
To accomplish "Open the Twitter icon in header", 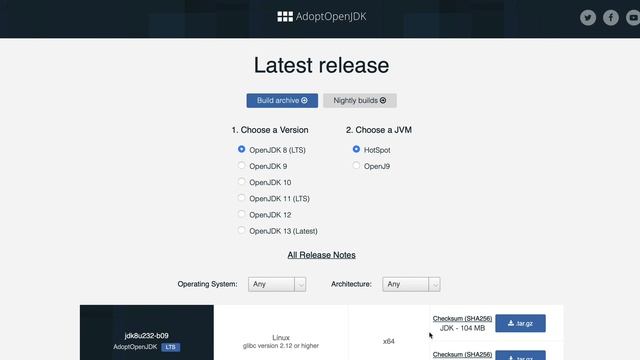I will click(x=588, y=18).
